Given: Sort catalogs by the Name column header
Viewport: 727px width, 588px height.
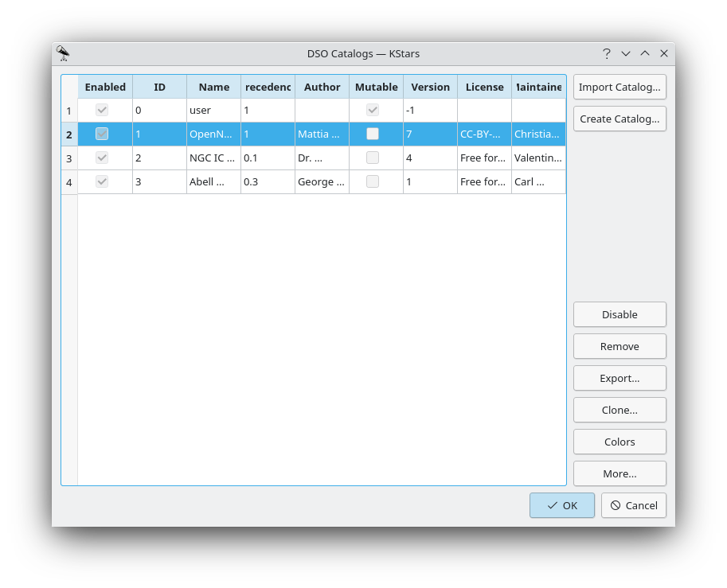Looking at the screenshot, I should click(213, 87).
